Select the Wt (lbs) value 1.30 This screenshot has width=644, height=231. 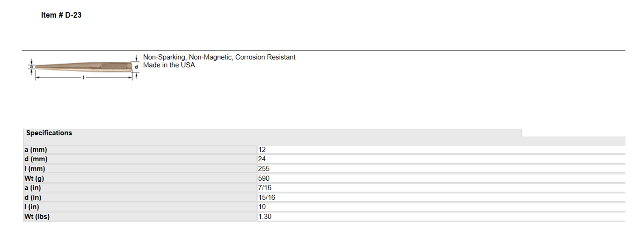(x=264, y=217)
